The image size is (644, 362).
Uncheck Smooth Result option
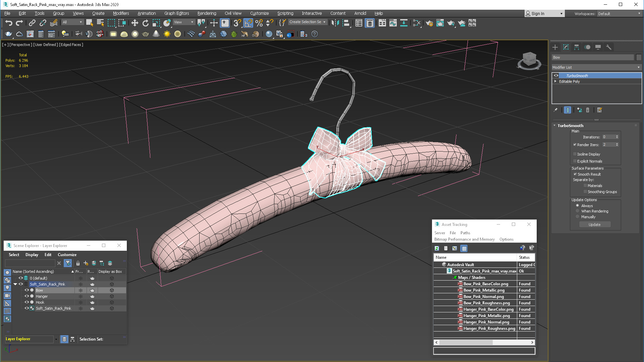pos(575,174)
